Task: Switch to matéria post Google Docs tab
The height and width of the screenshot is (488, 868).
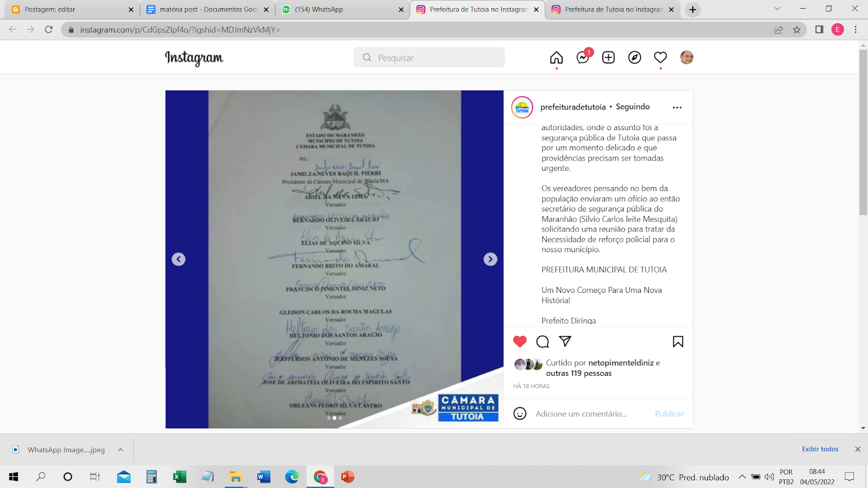Action: click(x=208, y=10)
